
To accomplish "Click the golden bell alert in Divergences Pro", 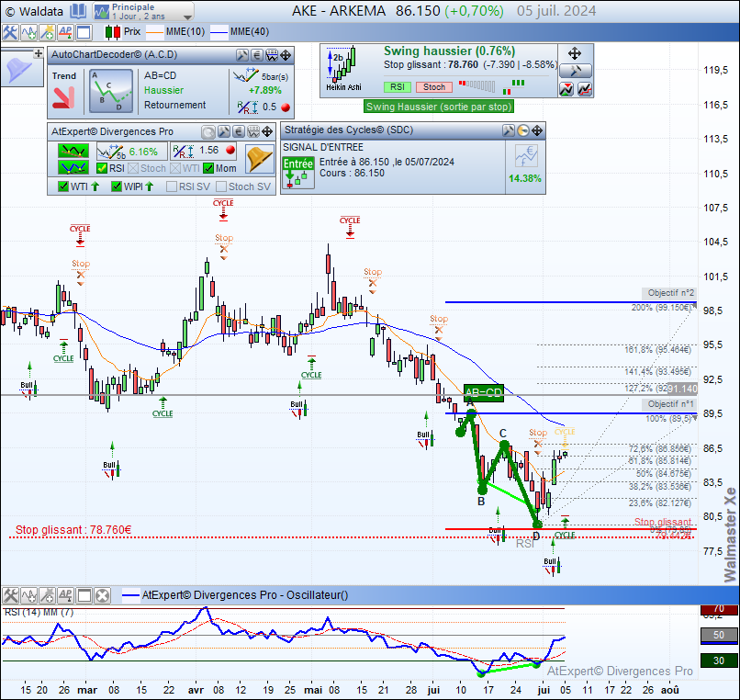I will 259,159.
